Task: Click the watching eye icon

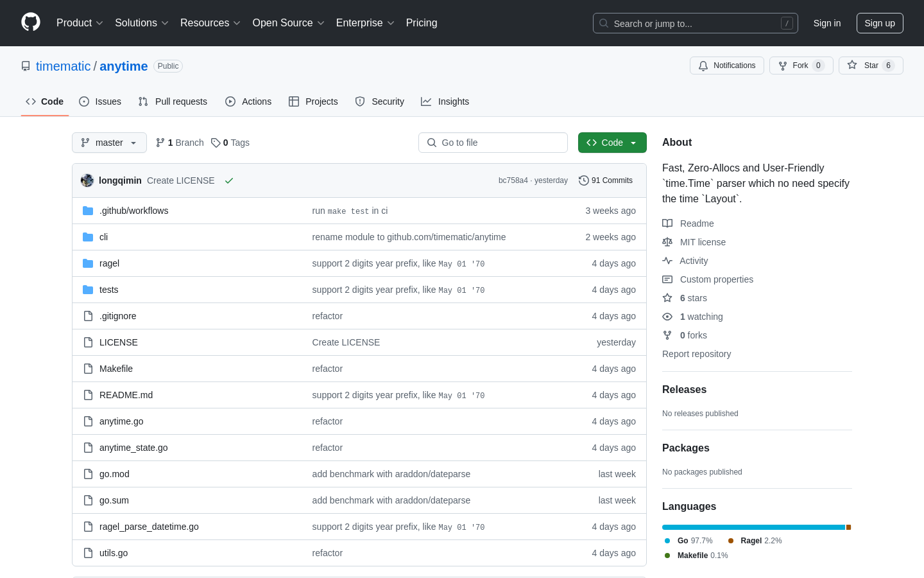Action: click(667, 317)
